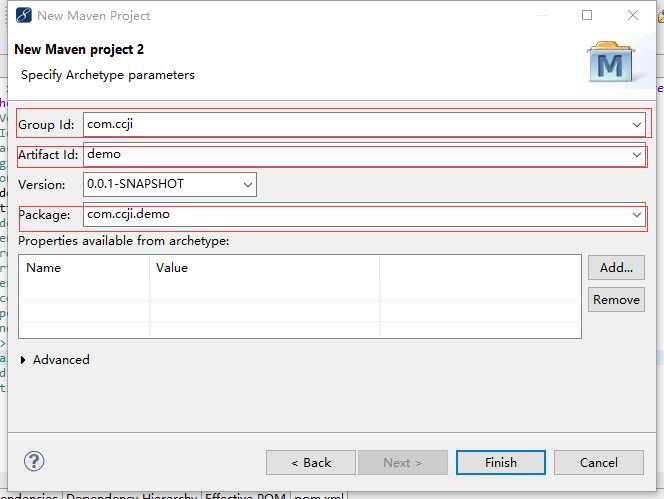The width and height of the screenshot is (664, 499).
Task: Click the Value column header
Action: point(264,268)
